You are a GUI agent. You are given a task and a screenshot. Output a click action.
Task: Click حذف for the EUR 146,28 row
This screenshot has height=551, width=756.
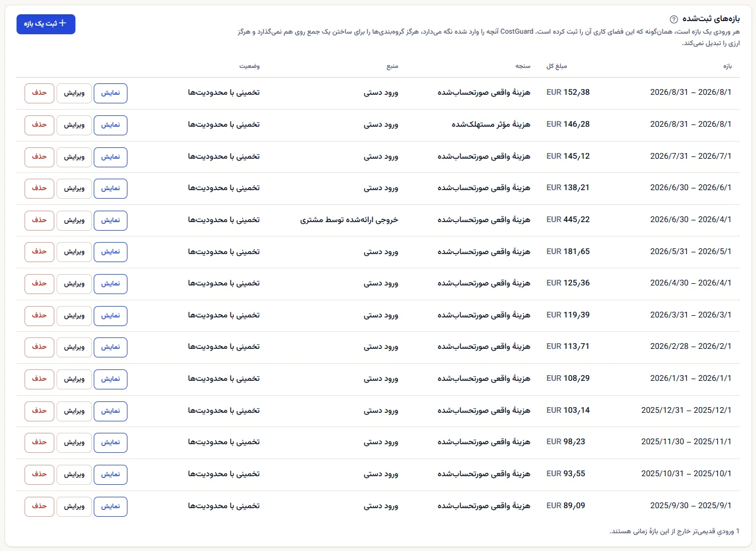[x=39, y=125]
